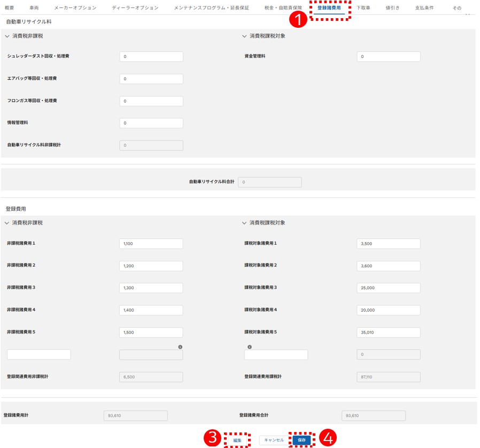Go to the 下取車 tab
480x448 pixels.
click(363, 7)
